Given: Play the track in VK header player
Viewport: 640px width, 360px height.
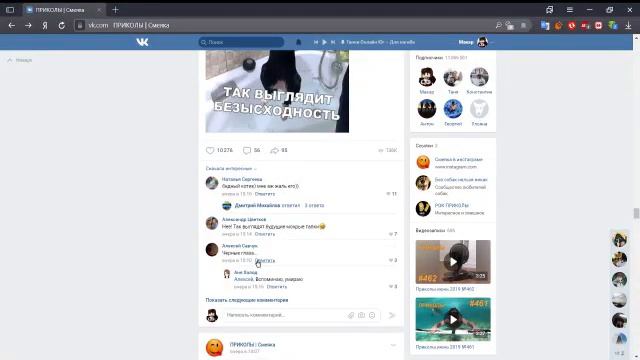Looking at the screenshot, I should (324, 42).
